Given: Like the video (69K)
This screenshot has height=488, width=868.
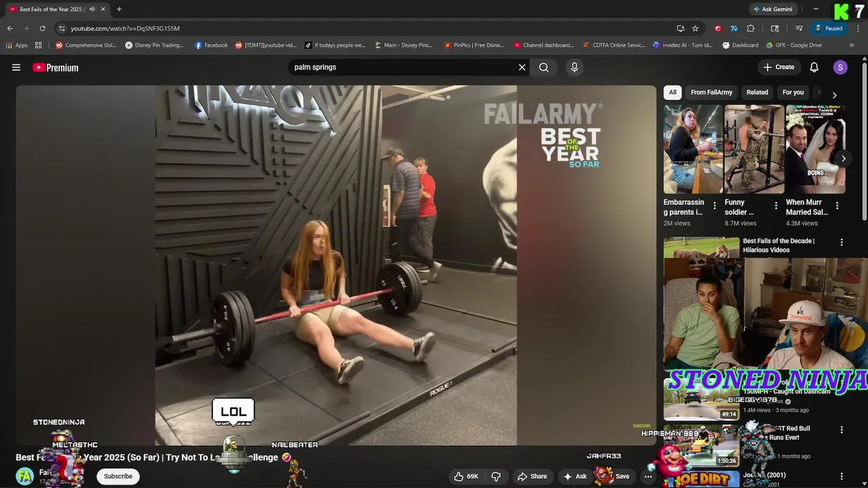Looking at the screenshot, I should 467,476.
